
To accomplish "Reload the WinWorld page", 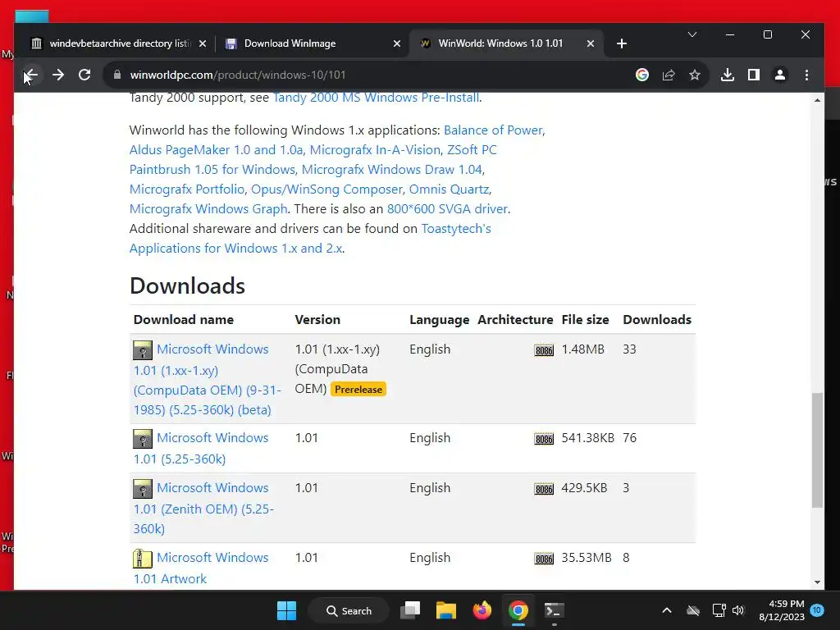I will tap(84, 75).
